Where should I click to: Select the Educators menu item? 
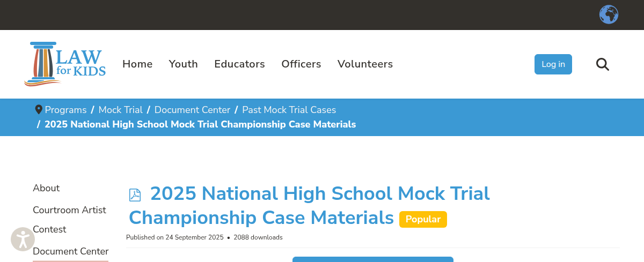[x=239, y=64]
